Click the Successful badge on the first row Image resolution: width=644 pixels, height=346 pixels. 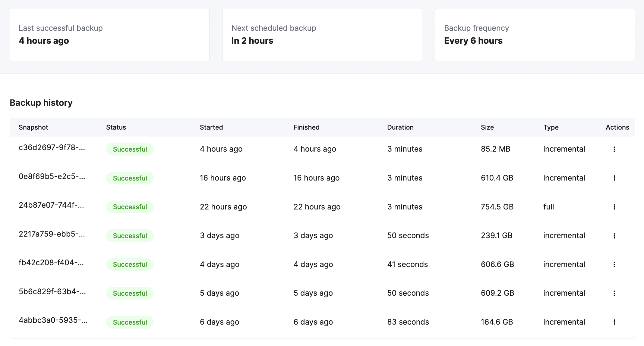(x=130, y=149)
